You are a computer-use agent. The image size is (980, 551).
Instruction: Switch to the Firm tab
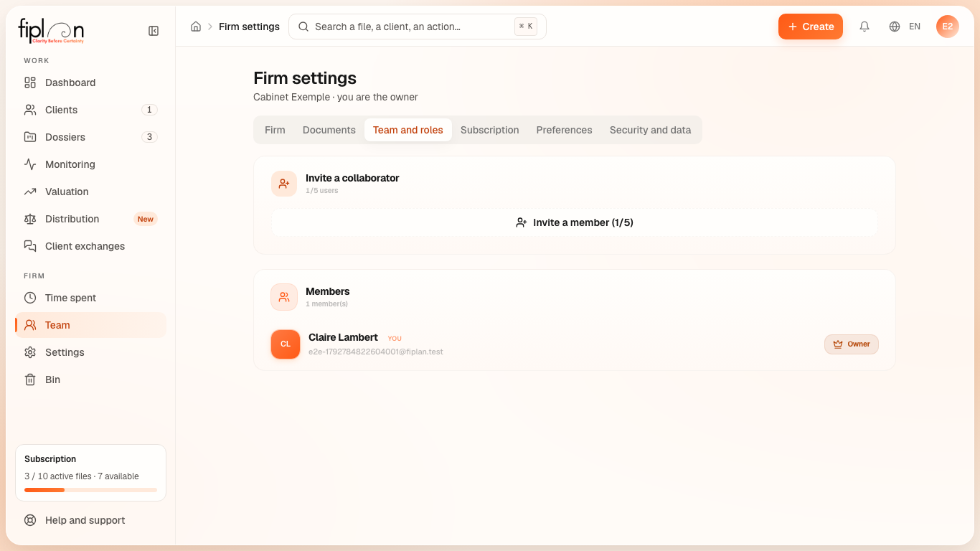pyautogui.click(x=275, y=130)
